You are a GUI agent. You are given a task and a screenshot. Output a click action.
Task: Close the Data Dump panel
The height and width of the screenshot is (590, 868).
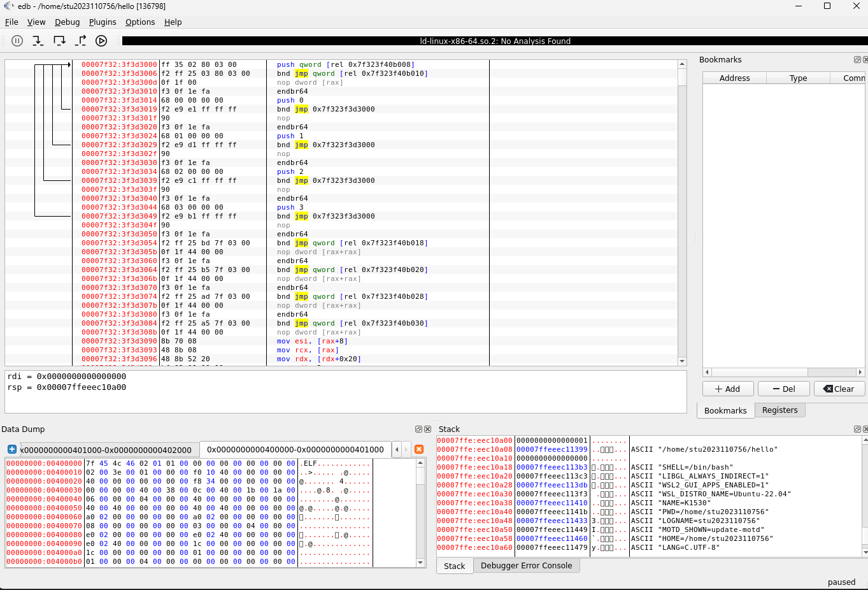click(x=427, y=429)
